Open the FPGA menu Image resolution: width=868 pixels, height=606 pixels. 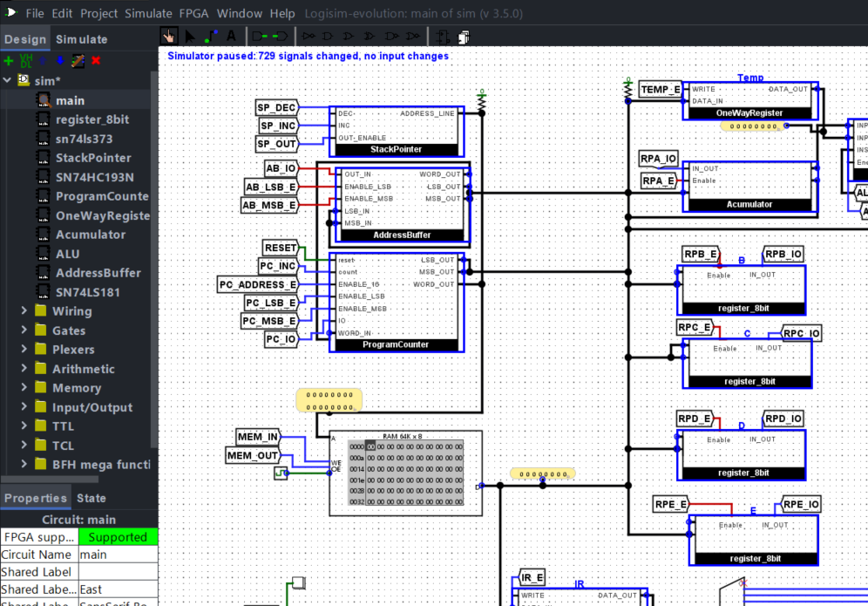pos(193,13)
